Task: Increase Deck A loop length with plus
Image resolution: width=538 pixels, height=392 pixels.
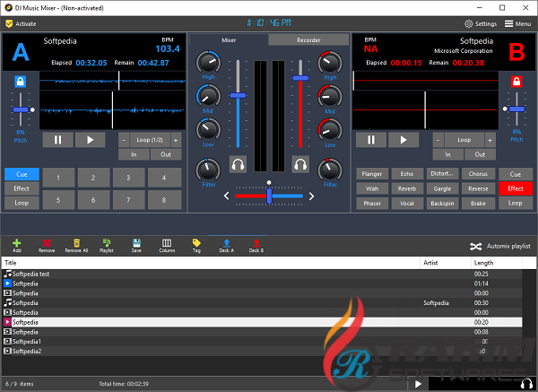Action: 176,140
